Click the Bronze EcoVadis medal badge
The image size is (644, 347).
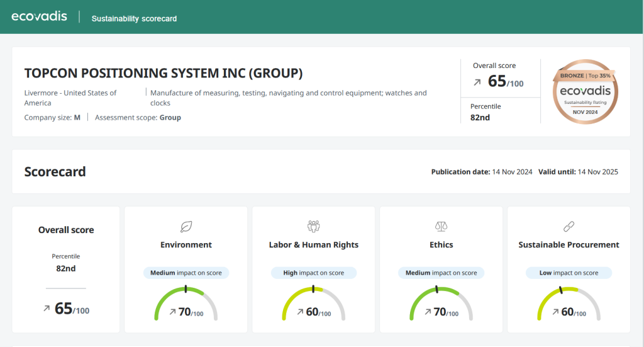[x=586, y=92]
